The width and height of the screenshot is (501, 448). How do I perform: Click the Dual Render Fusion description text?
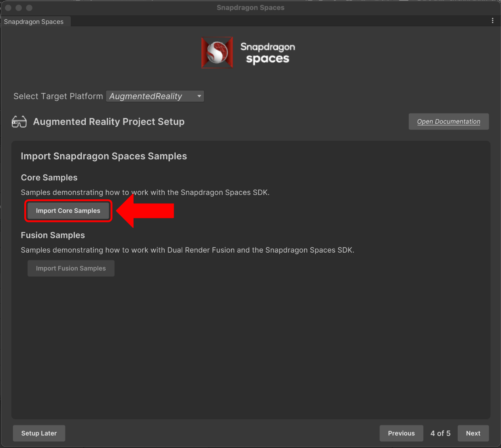click(187, 250)
